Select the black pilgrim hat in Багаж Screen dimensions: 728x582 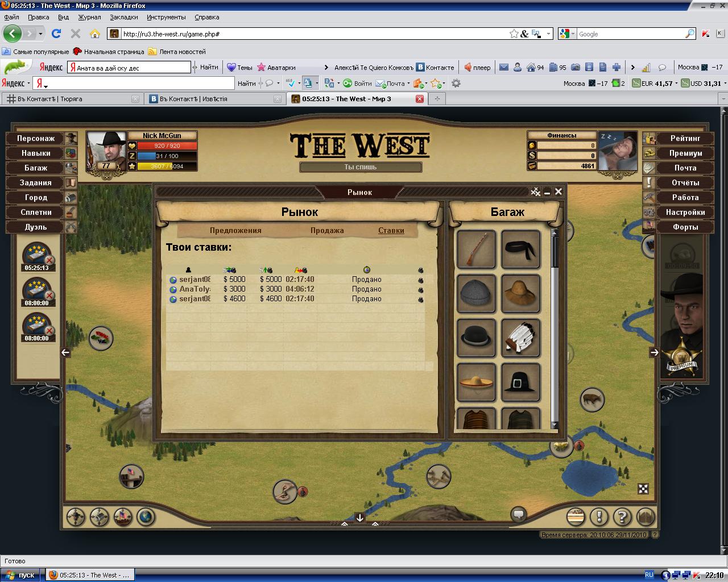(521, 382)
